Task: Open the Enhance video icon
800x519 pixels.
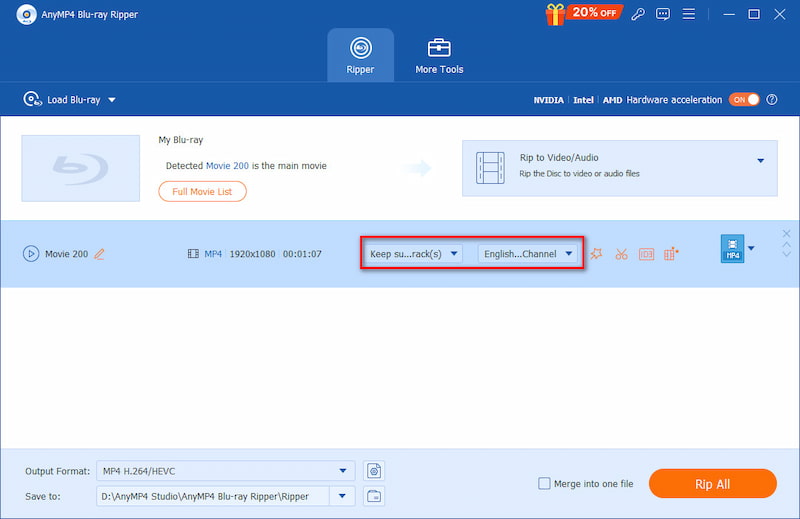Action: pyautogui.click(x=671, y=254)
